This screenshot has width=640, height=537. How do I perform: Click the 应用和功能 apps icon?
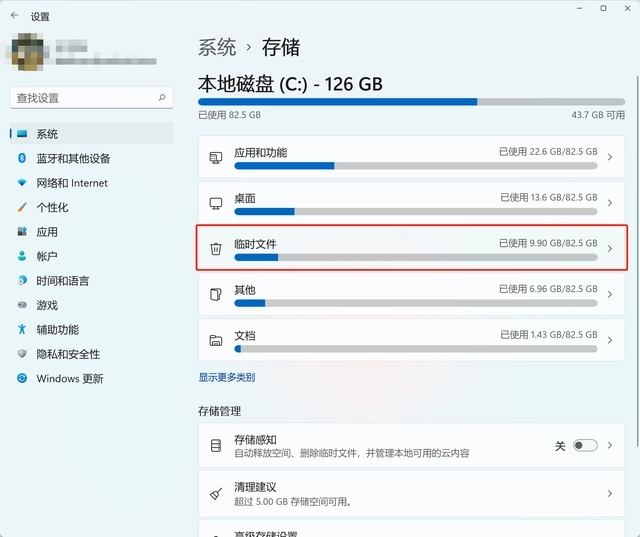tap(216, 158)
